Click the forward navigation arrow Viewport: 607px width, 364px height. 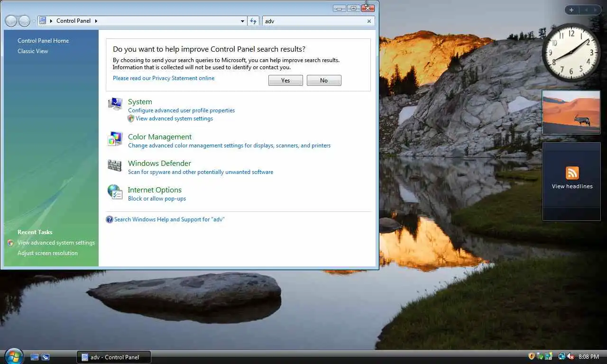pos(24,21)
